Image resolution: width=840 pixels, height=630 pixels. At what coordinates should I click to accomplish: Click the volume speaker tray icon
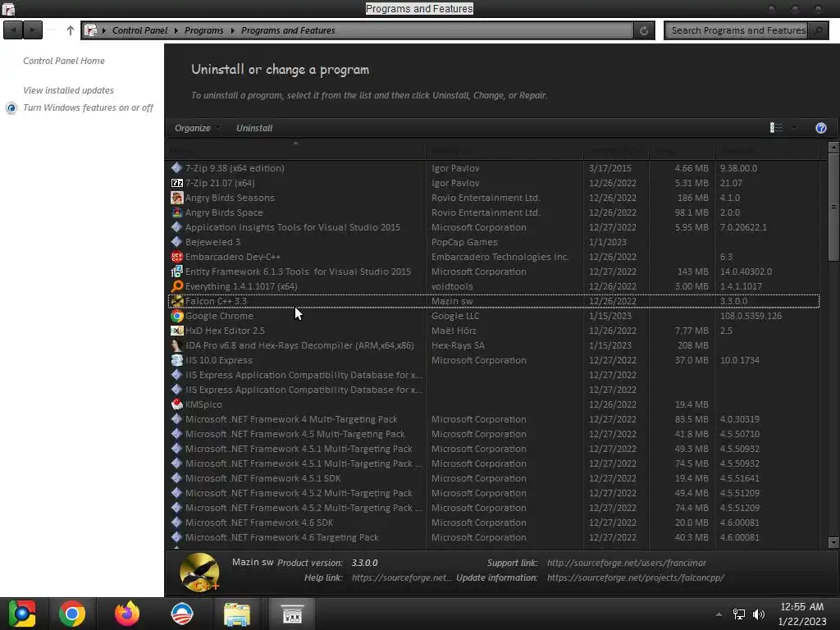tap(759, 614)
